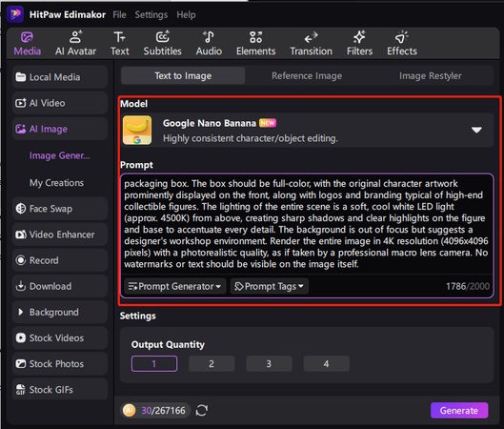The width and height of the screenshot is (504, 429).
Task: Open Stock Videos library
Action: click(60, 338)
